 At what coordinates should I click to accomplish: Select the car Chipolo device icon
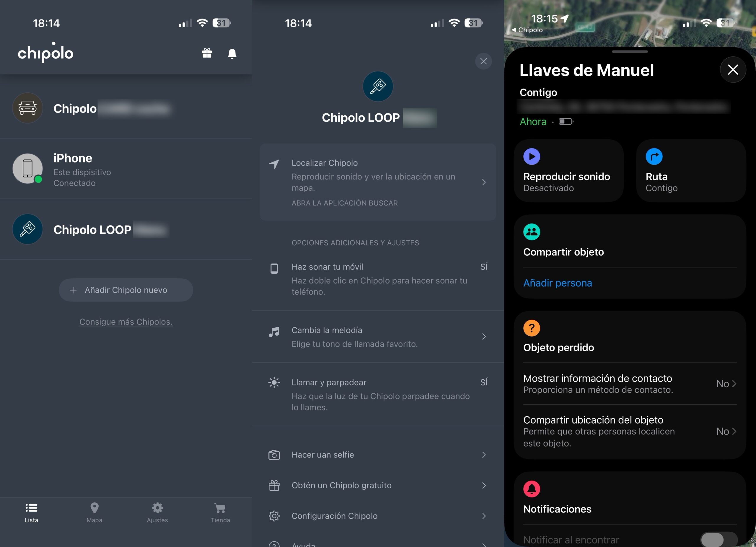(28, 108)
